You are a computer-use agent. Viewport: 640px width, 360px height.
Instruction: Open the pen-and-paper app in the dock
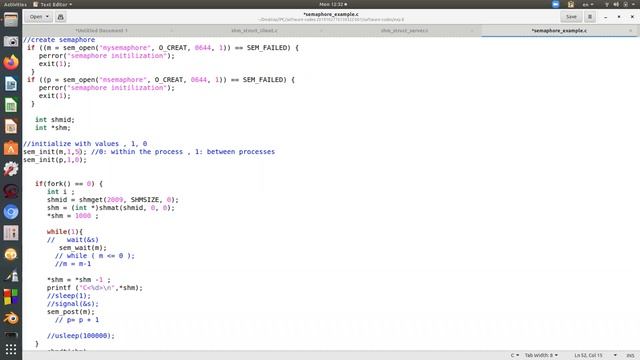tap(11, 276)
